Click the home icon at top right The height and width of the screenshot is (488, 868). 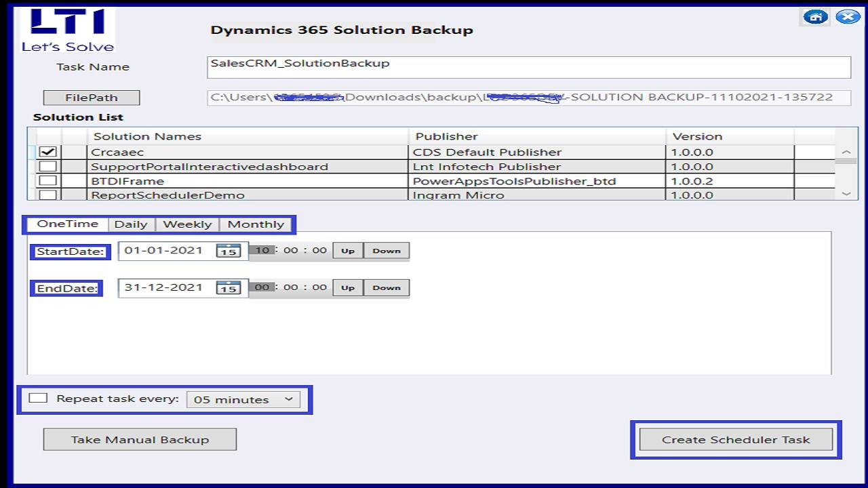pyautogui.click(x=815, y=17)
